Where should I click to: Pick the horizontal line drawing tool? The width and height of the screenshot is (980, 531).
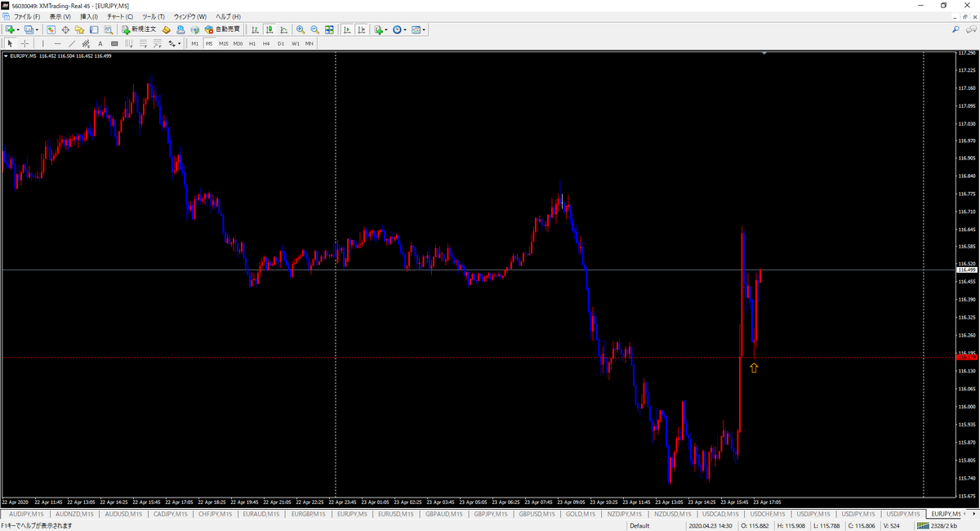(57, 43)
